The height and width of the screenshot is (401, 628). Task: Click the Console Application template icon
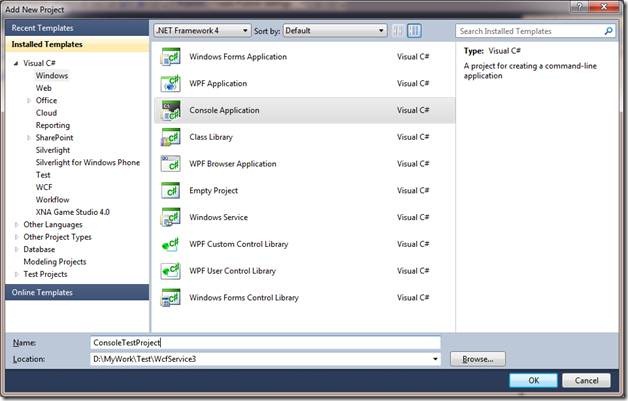click(x=170, y=110)
